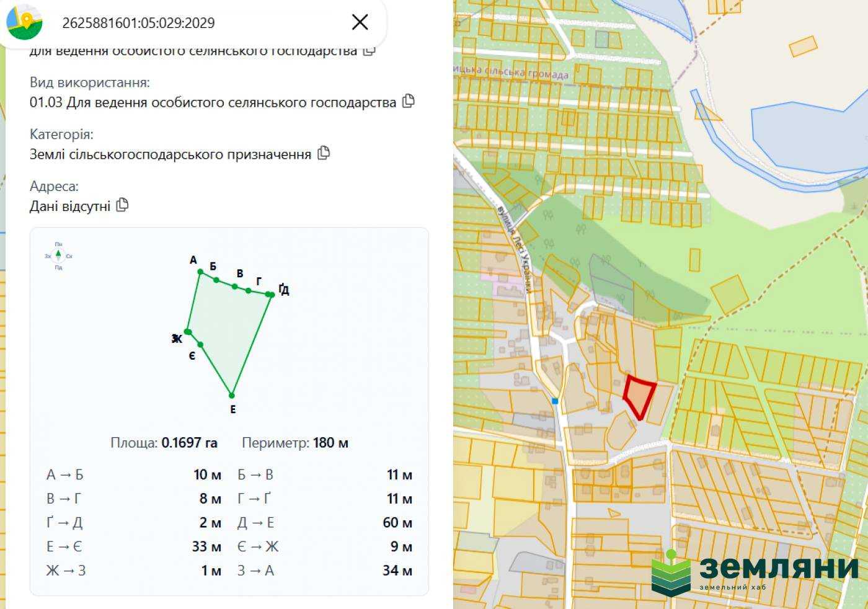Copy the Категорія value

[x=323, y=153]
